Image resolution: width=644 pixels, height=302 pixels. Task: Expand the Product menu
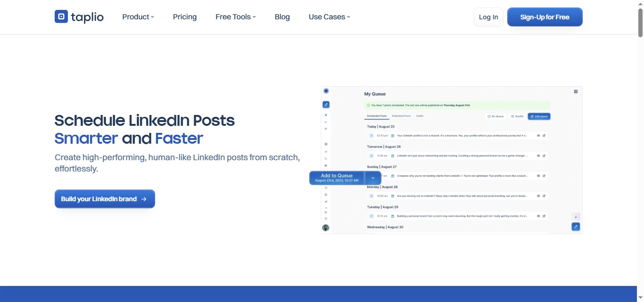(138, 16)
